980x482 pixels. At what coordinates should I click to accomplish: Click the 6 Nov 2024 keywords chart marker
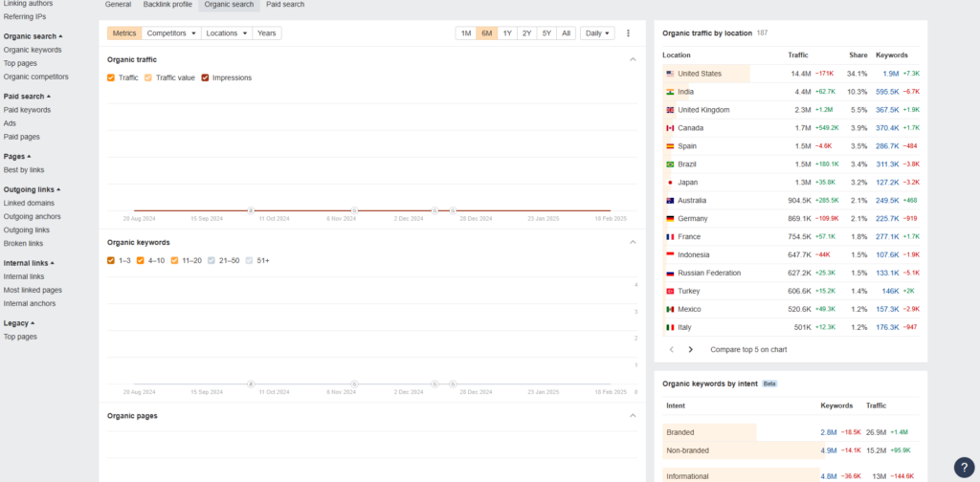[354, 384]
